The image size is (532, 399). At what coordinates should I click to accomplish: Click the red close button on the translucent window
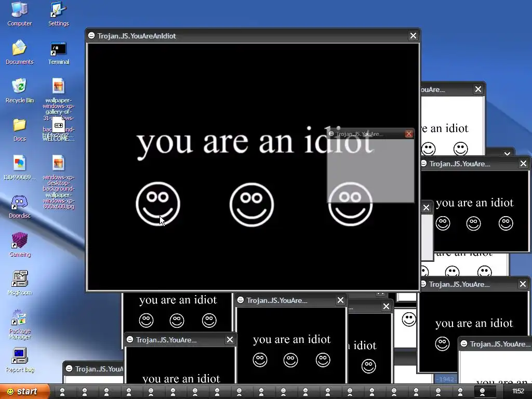pos(409,134)
